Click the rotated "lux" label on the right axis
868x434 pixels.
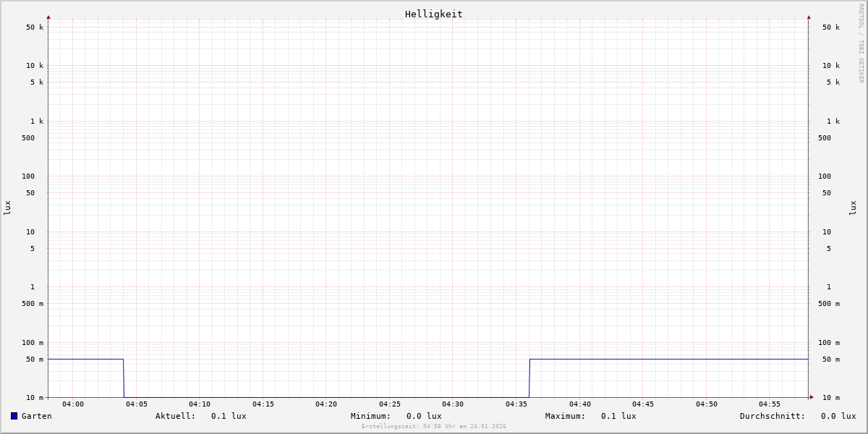pyautogui.click(x=853, y=208)
